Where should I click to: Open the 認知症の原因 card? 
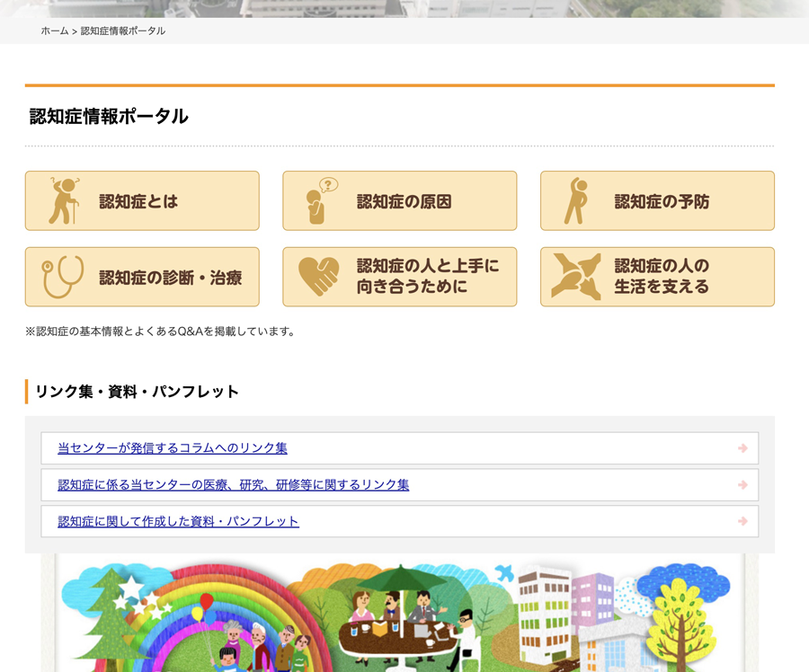point(400,200)
